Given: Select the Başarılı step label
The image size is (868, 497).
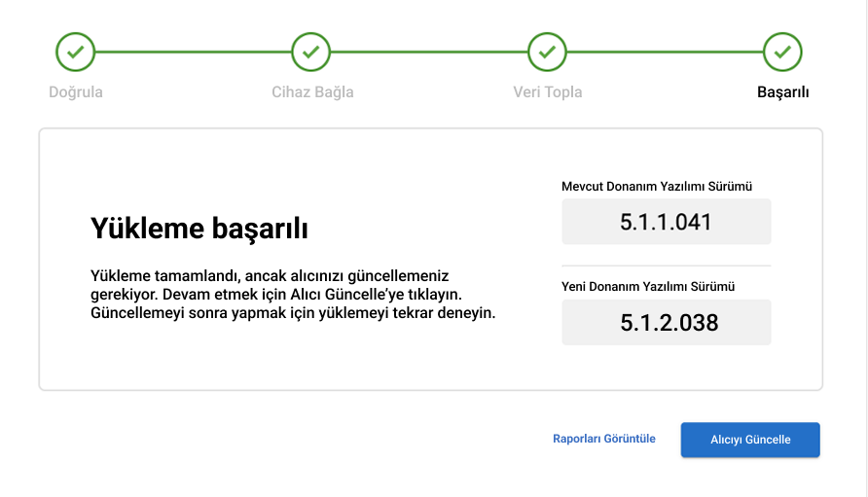Looking at the screenshot, I should pyautogui.click(x=782, y=92).
